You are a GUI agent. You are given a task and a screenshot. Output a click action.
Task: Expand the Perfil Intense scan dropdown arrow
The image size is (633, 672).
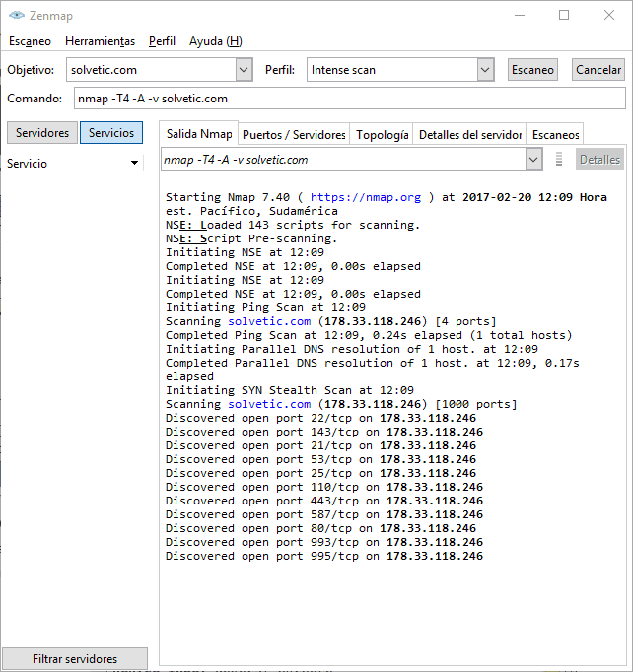485,69
